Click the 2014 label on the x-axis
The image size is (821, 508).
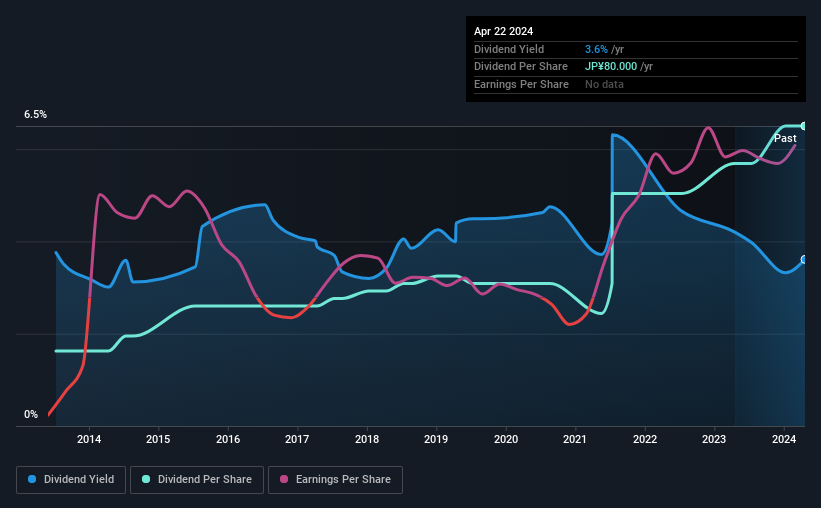pos(89,439)
